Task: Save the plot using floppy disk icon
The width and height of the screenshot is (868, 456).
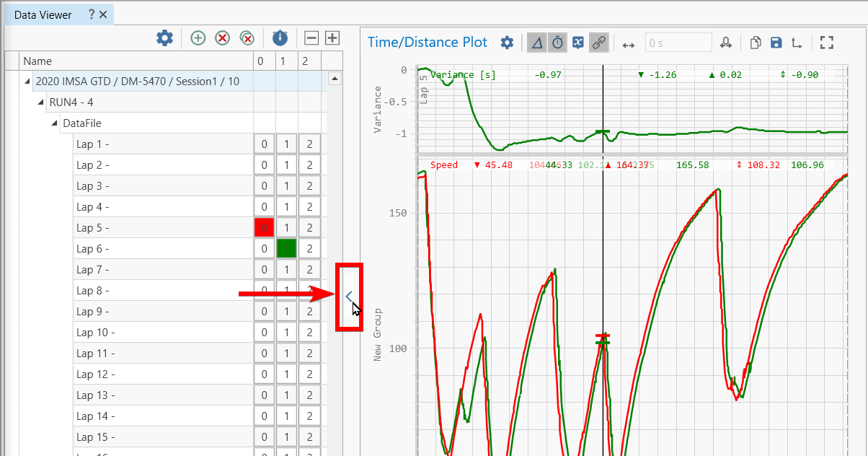Action: coord(776,43)
